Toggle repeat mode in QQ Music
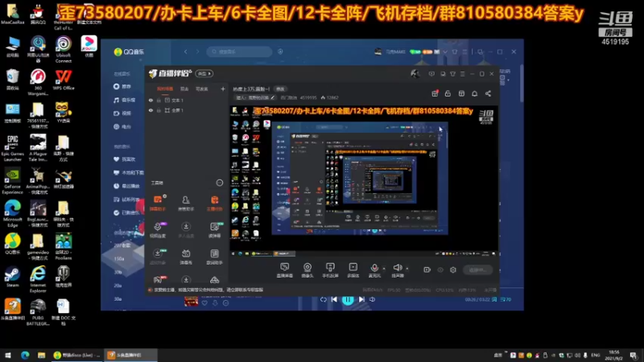Image resolution: width=644 pixels, height=362 pixels. 324,299
